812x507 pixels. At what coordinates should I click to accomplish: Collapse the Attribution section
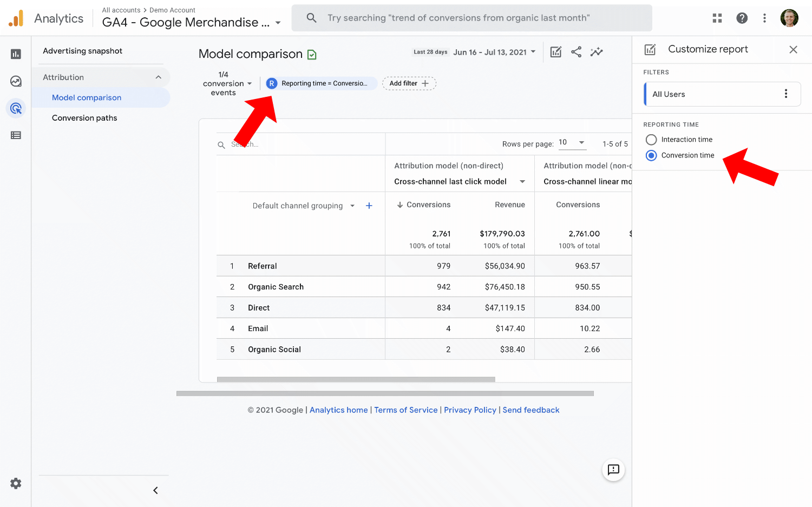pyautogui.click(x=159, y=77)
